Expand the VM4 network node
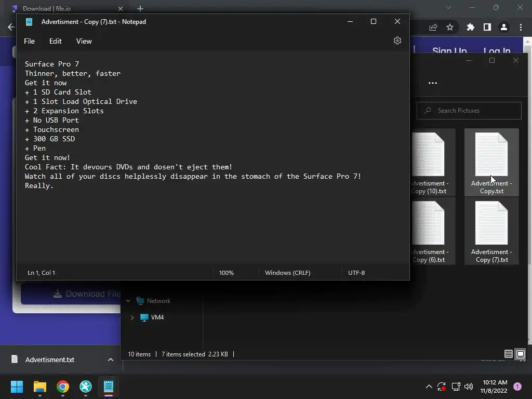This screenshot has height=399, width=532. 132,317
